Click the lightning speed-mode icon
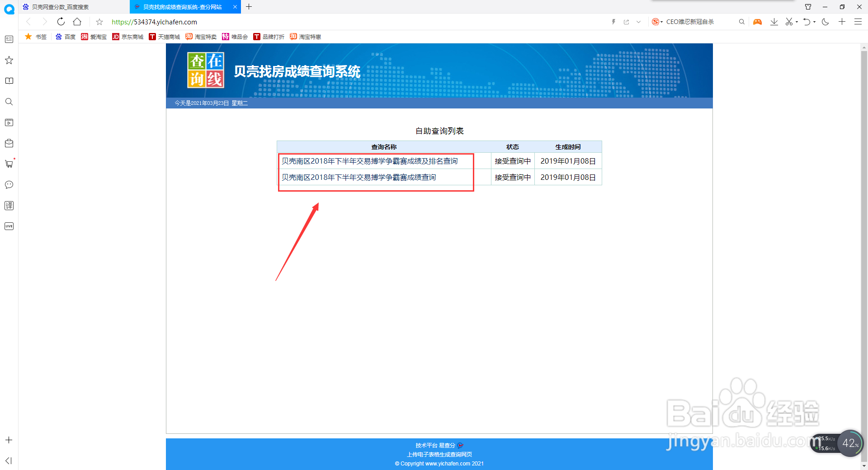Screen dimensions: 868x470 pos(613,22)
